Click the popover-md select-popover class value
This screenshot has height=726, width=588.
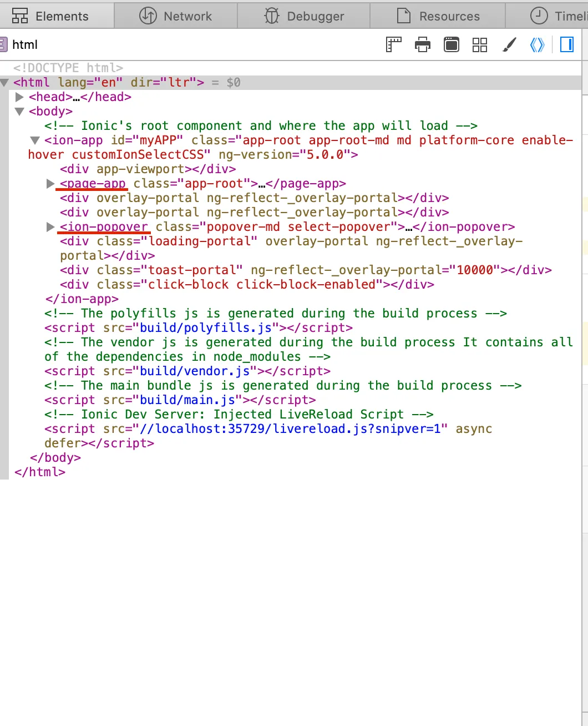(x=298, y=226)
